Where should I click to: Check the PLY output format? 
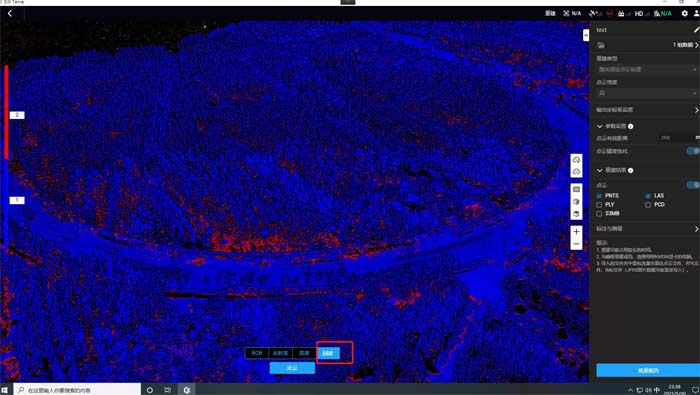599,205
